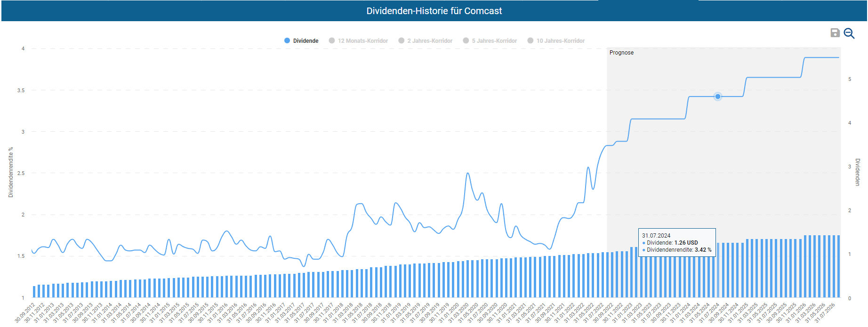Viewport: 868px width, 327px height.
Task: Click the 31.07.2026 x-axis date label
Action: tap(825, 312)
